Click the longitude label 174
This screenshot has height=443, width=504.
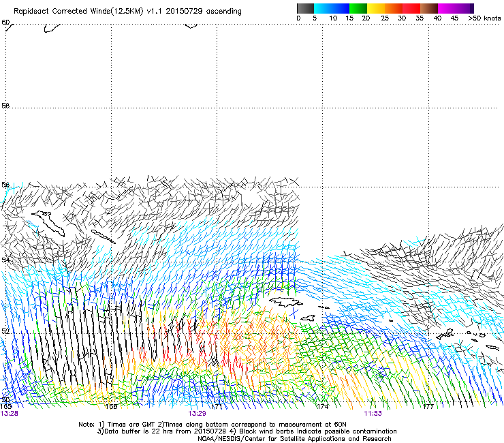pos(323,407)
